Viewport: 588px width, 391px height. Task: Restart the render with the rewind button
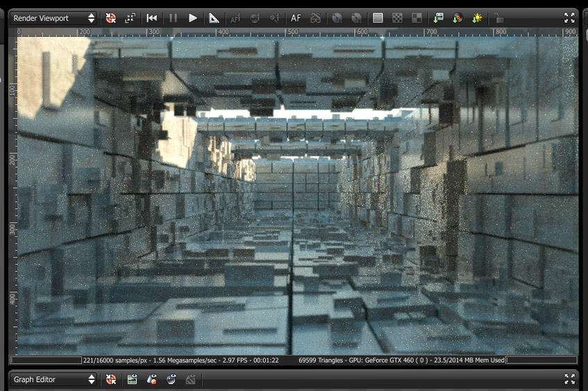pyautogui.click(x=152, y=18)
